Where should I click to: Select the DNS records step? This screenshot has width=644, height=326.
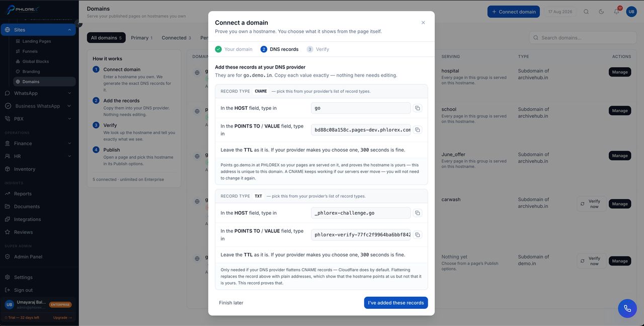click(x=280, y=49)
